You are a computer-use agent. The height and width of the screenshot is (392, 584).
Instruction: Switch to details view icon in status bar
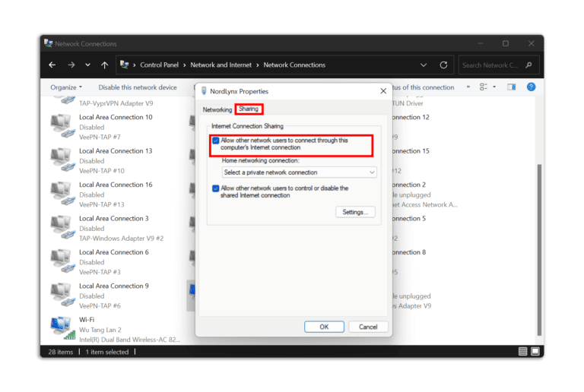[x=522, y=352]
